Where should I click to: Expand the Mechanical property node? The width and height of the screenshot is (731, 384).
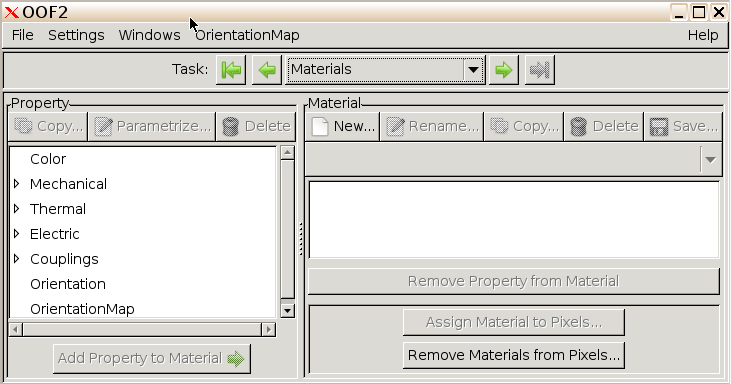point(17,184)
